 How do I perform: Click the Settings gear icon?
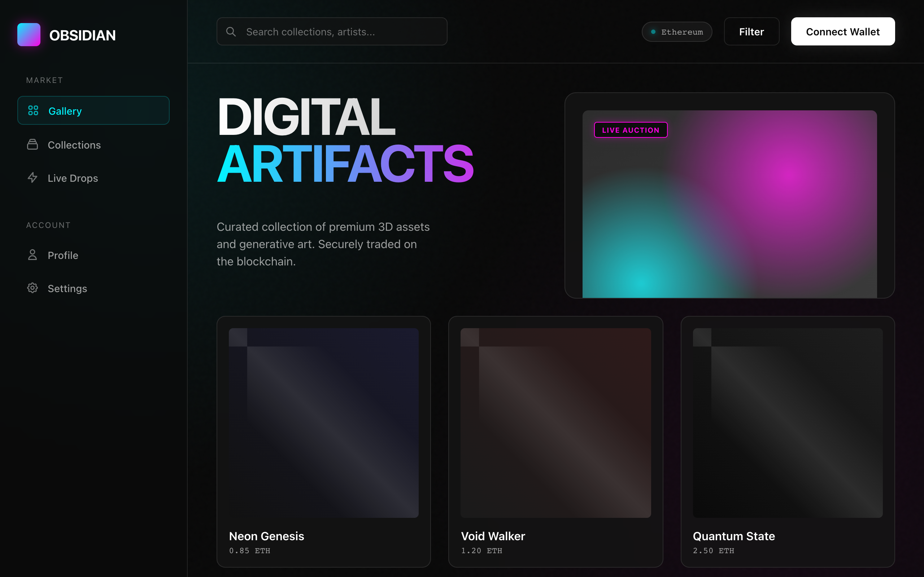33,288
